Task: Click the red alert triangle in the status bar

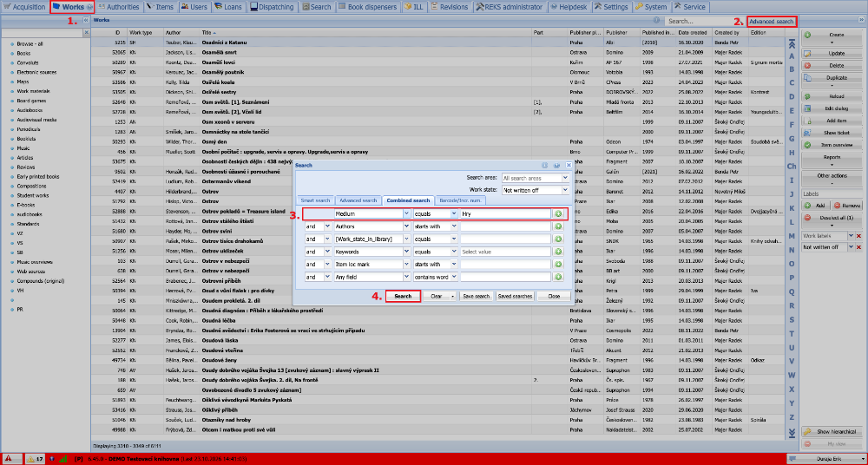Action: [x=9, y=458]
